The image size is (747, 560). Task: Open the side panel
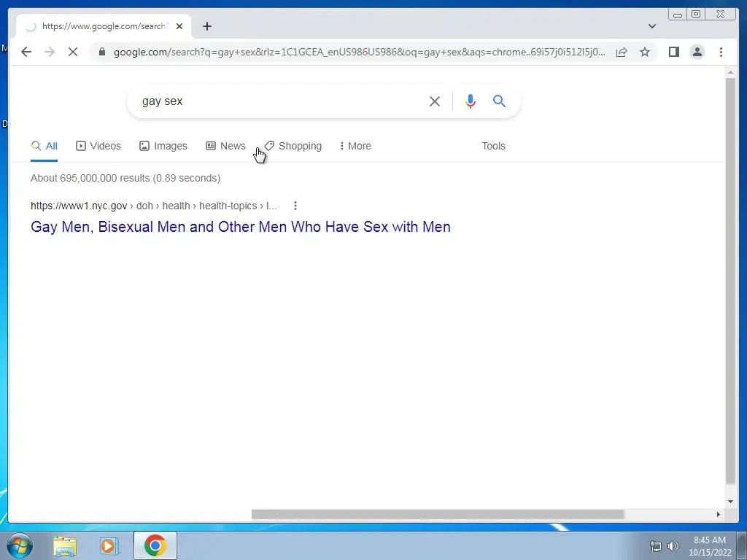click(x=673, y=52)
